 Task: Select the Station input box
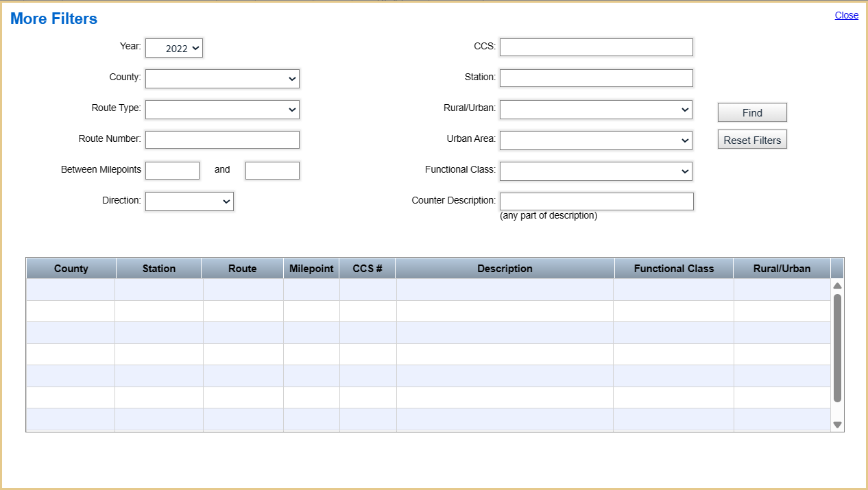point(595,77)
